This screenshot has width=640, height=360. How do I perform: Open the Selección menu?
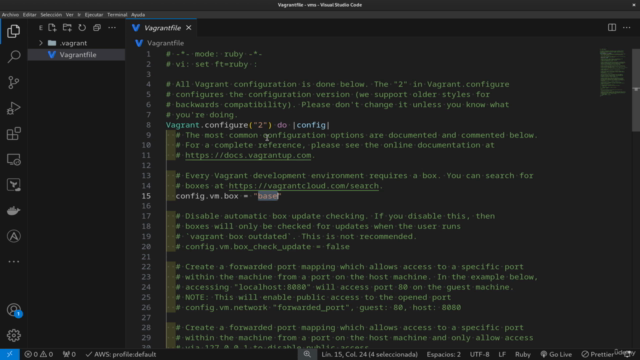51,15
